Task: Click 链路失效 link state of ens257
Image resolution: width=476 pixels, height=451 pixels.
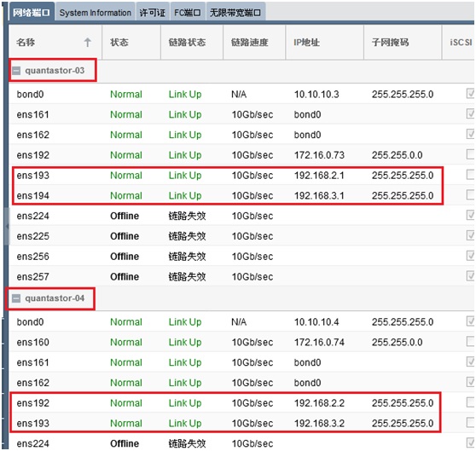Action: tap(188, 277)
